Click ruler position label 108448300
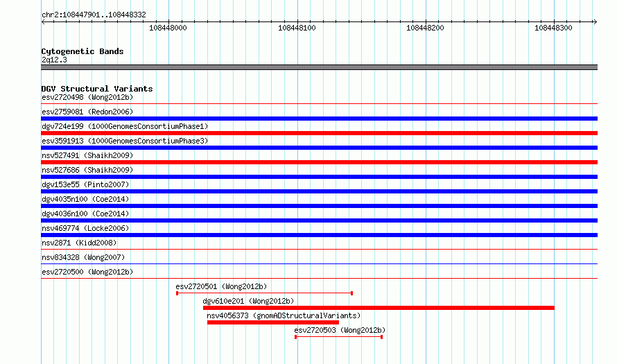617x364 pixels. tap(553, 28)
